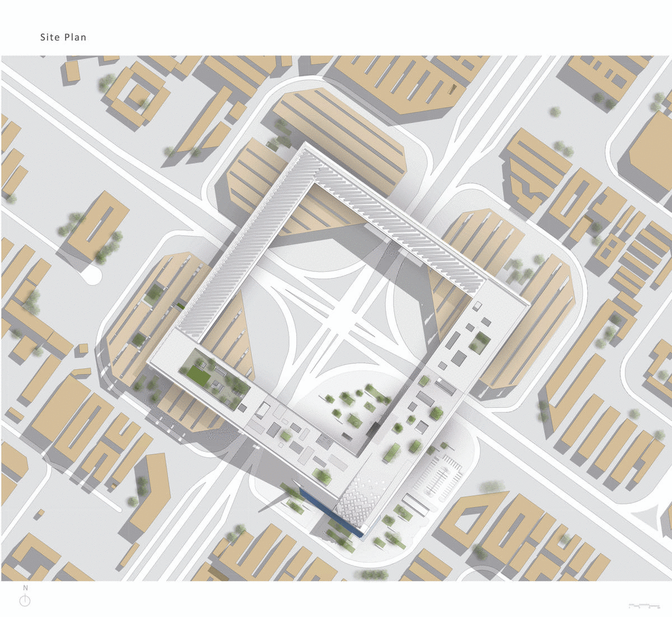Click the "N" label above the compass
Image resolution: width=672 pixels, height=617 pixels.
(25, 588)
